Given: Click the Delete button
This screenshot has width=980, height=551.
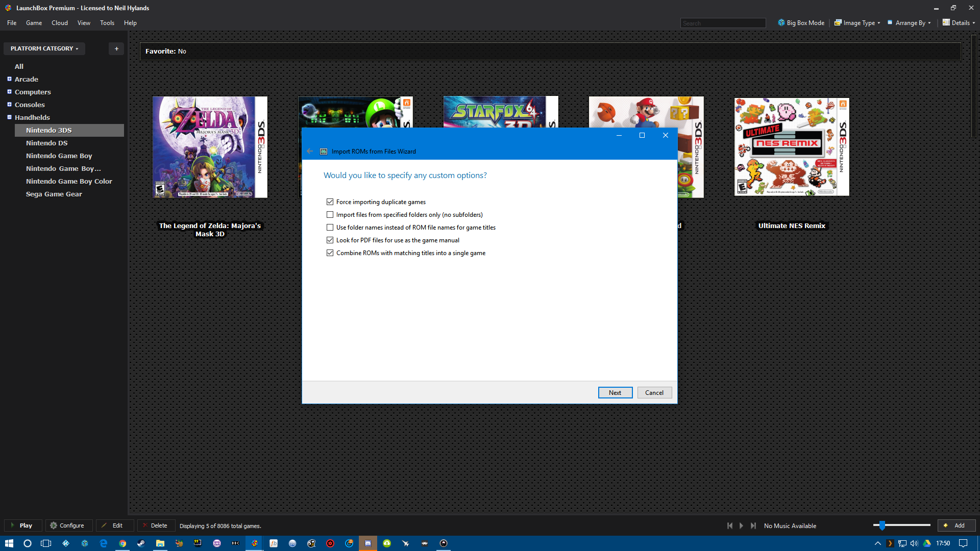Looking at the screenshot, I should tap(156, 525).
